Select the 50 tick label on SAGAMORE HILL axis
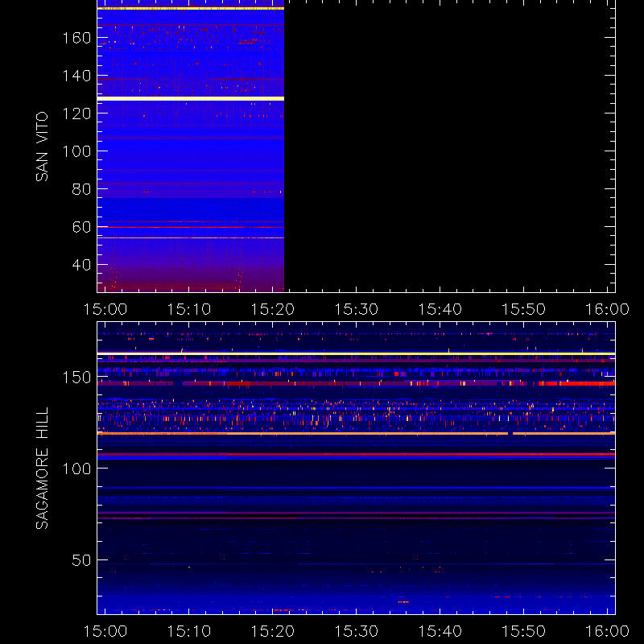This screenshot has width=644, height=644. 82,560
